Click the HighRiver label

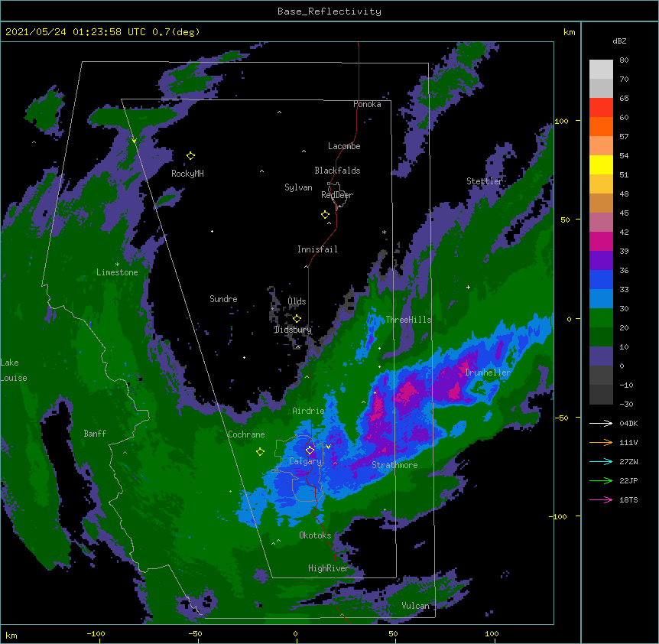[329, 568]
